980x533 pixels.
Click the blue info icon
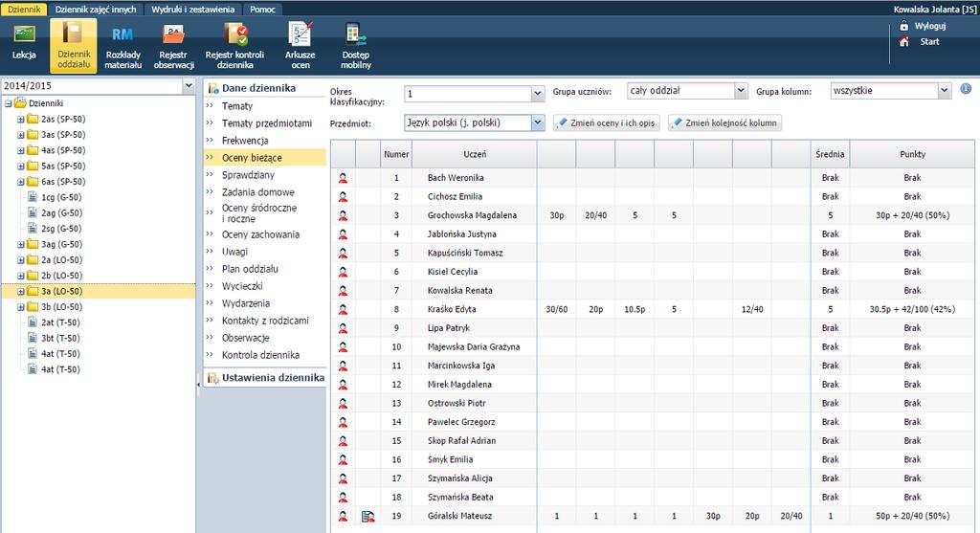pos(966,89)
